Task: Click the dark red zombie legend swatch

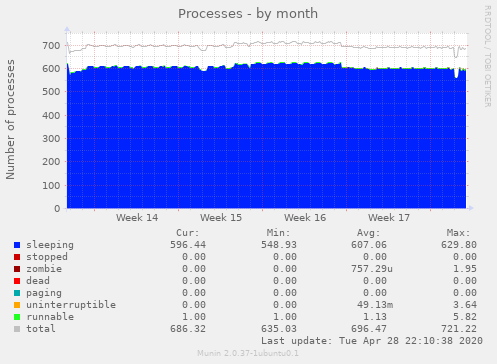Action: tap(17, 269)
